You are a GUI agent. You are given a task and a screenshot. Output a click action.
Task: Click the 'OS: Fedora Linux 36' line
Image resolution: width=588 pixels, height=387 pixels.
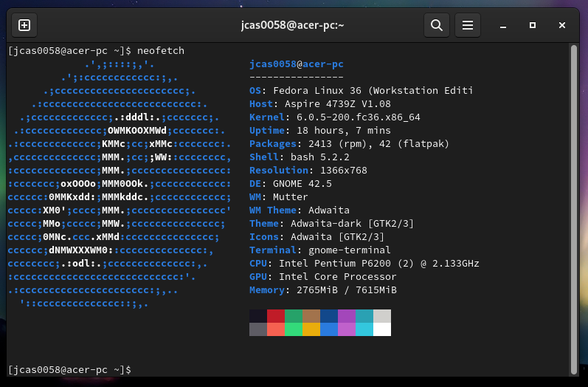(x=361, y=90)
